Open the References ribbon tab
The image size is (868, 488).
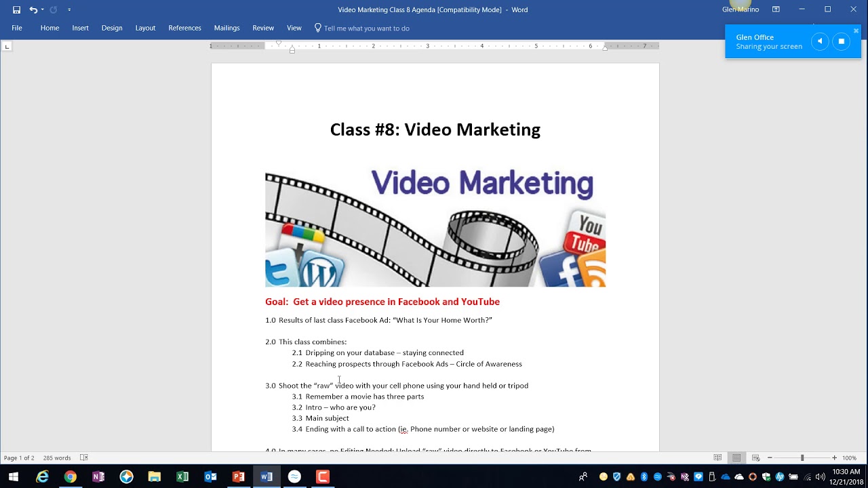[x=184, y=28]
